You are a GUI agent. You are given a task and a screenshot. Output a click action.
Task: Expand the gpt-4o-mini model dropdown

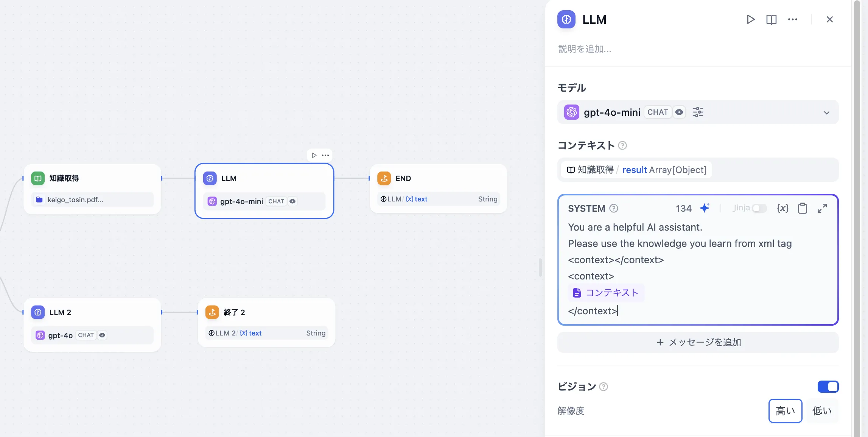pyautogui.click(x=826, y=112)
